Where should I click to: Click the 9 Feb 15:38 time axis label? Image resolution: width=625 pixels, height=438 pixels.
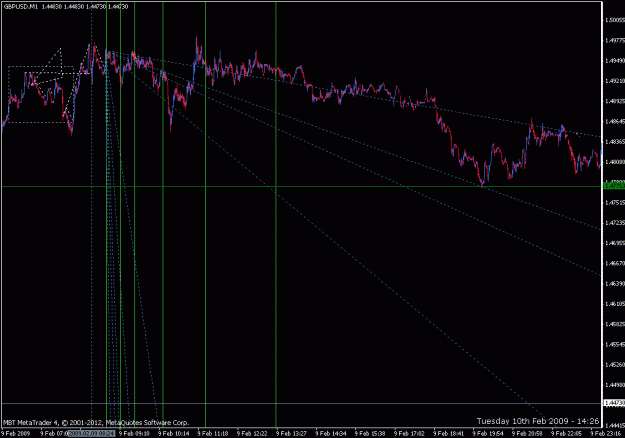coord(370,433)
